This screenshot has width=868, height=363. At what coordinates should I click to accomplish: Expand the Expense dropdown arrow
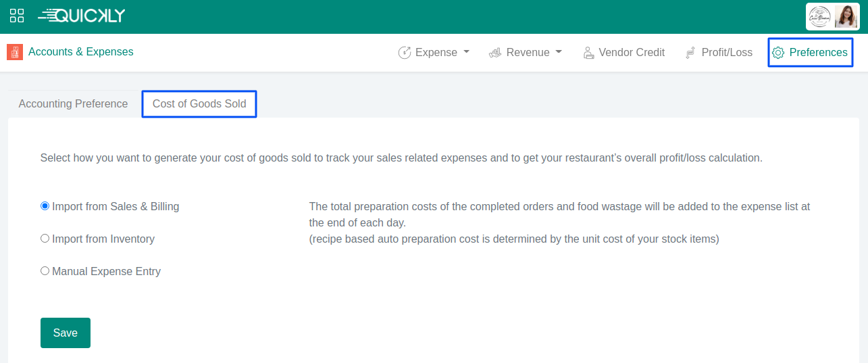tap(466, 53)
